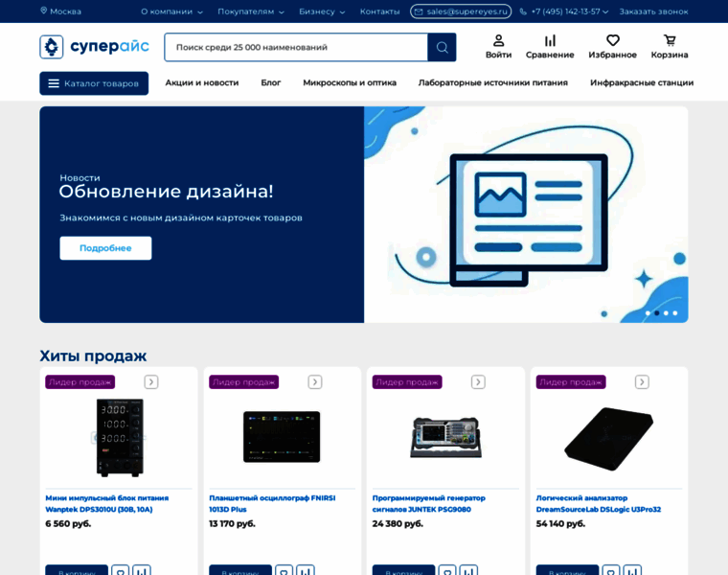Expand the О компании dropdown
This screenshot has width=728, height=575.
pyautogui.click(x=171, y=11)
